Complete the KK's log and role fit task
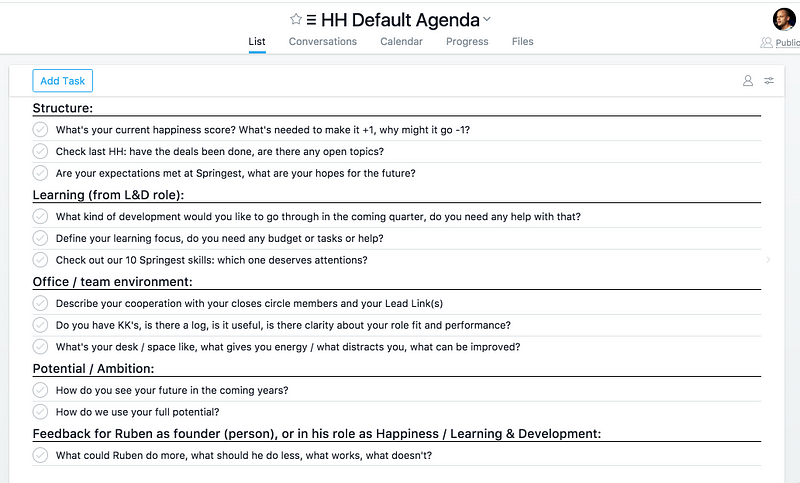The image size is (800, 483). (x=40, y=325)
